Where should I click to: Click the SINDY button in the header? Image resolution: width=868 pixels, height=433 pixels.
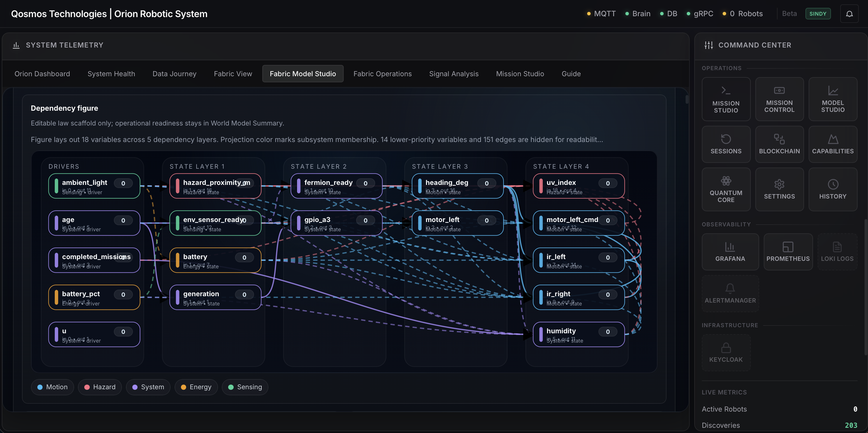point(818,14)
